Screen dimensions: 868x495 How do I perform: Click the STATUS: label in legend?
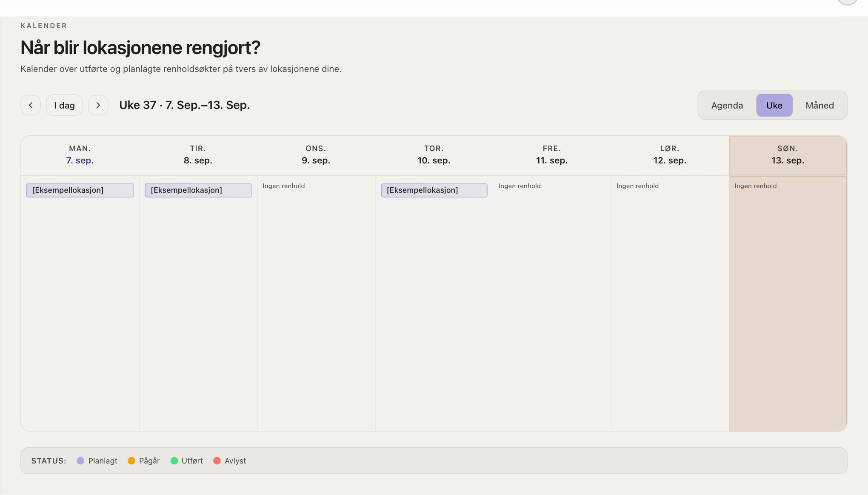pyautogui.click(x=49, y=461)
